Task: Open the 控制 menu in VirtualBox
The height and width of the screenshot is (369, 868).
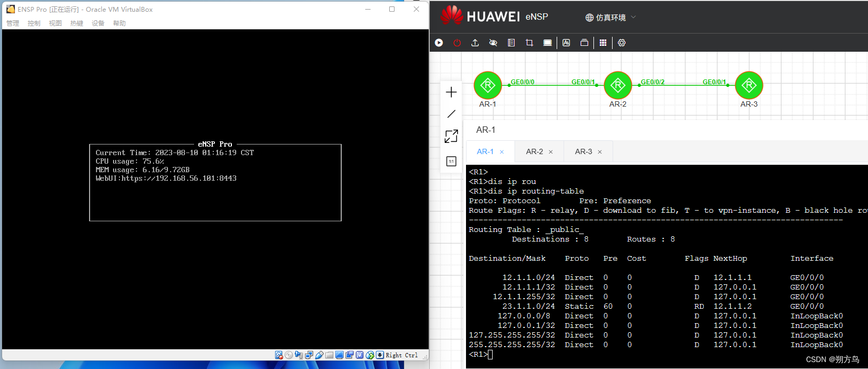Action: (x=34, y=23)
